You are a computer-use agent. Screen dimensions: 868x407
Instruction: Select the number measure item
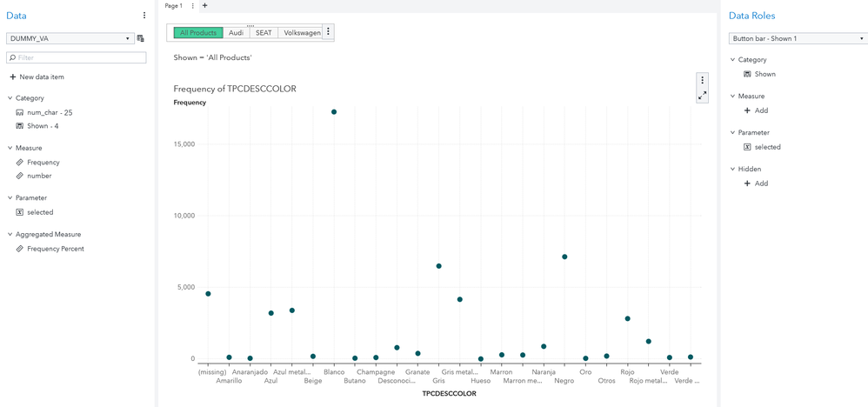(34, 176)
